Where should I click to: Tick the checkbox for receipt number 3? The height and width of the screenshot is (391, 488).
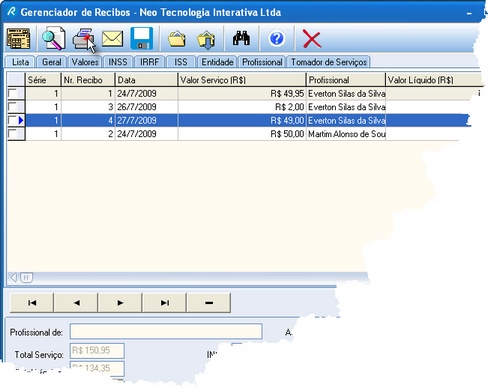coord(13,107)
